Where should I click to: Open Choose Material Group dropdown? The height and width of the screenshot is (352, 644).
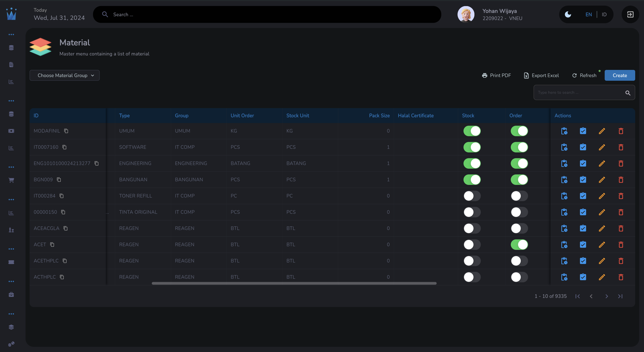(x=65, y=75)
